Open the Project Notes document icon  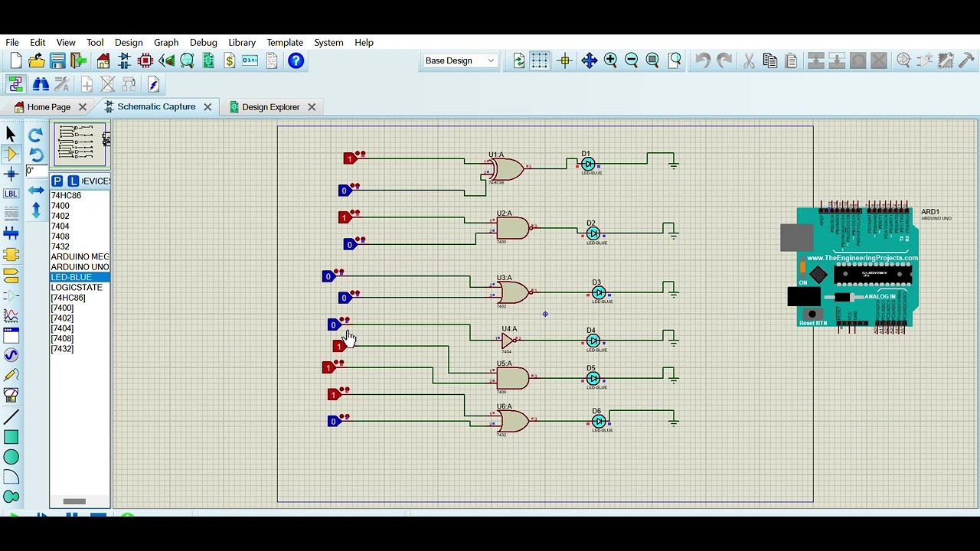[271, 60]
